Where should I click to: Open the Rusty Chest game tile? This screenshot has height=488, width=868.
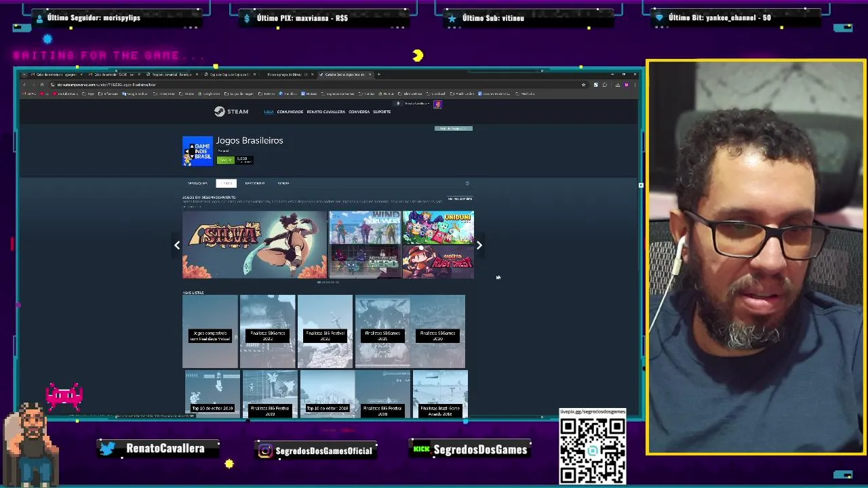click(438, 262)
